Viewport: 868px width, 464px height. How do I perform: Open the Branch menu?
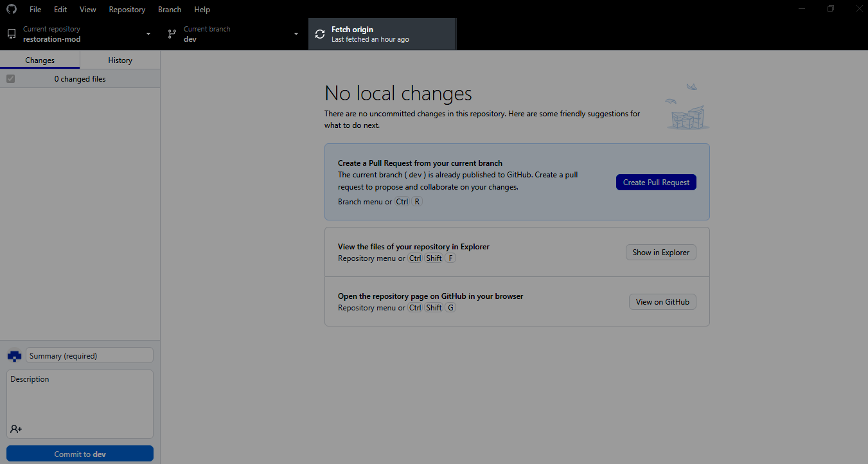pos(170,10)
